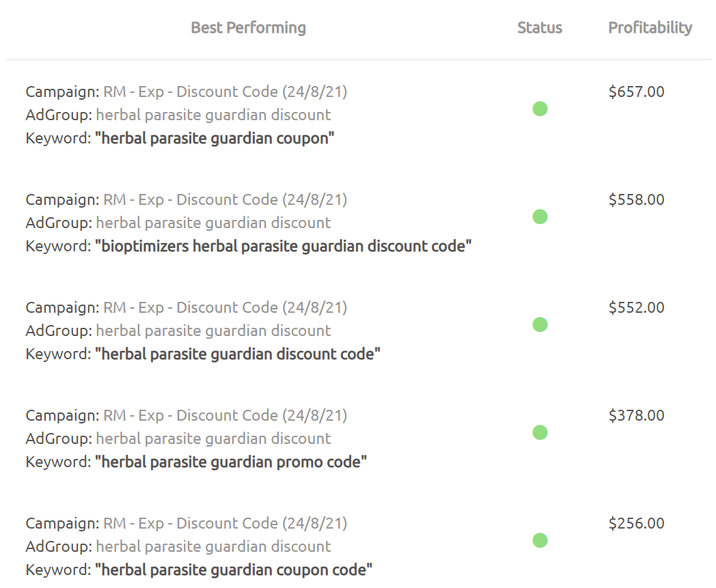Sort by Best Performing column header
The height and width of the screenshot is (588, 716).
[248, 28]
